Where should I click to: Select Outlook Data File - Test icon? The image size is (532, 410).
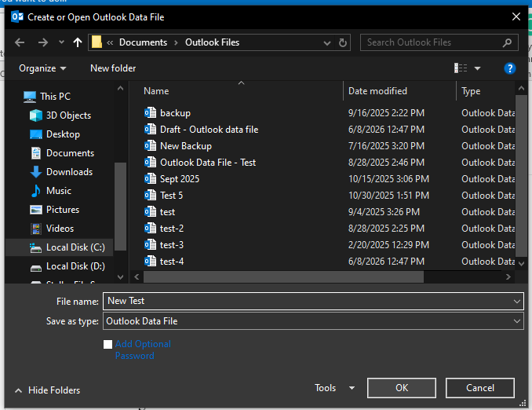[151, 162]
